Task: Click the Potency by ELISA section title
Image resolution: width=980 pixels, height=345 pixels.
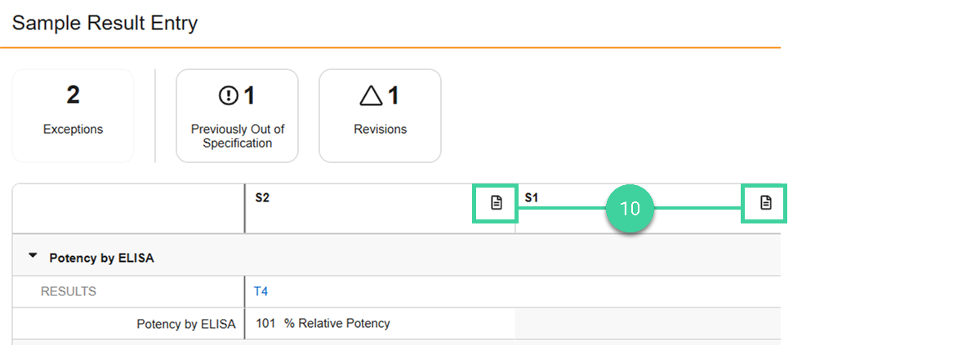Action: pos(101,258)
